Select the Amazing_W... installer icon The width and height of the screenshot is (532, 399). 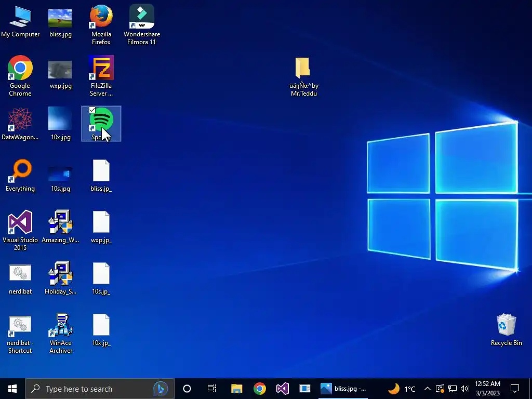[60, 227]
